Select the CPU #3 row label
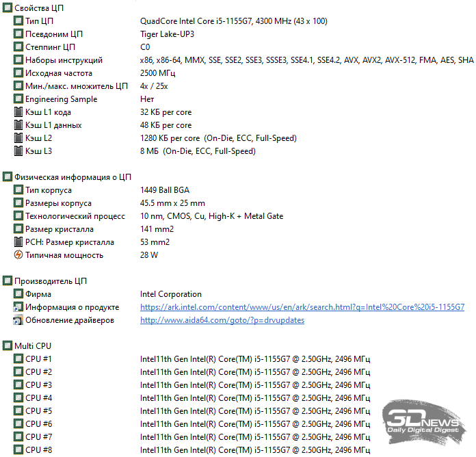Screen dimensions: 476x457 38,385
